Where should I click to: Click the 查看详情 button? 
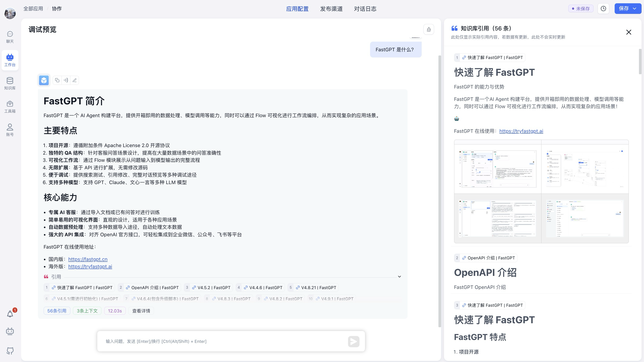point(141,311)
